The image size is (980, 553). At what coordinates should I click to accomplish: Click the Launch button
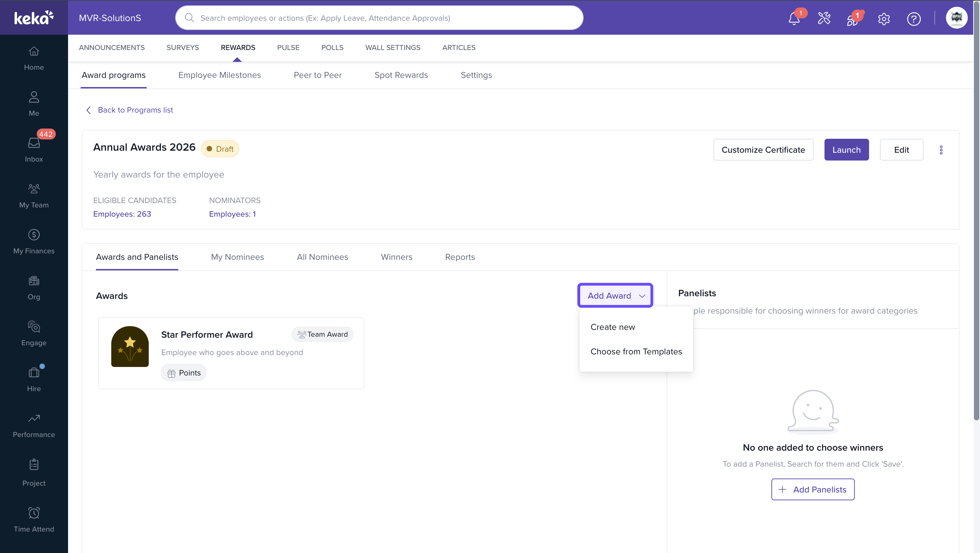(846, 150)
